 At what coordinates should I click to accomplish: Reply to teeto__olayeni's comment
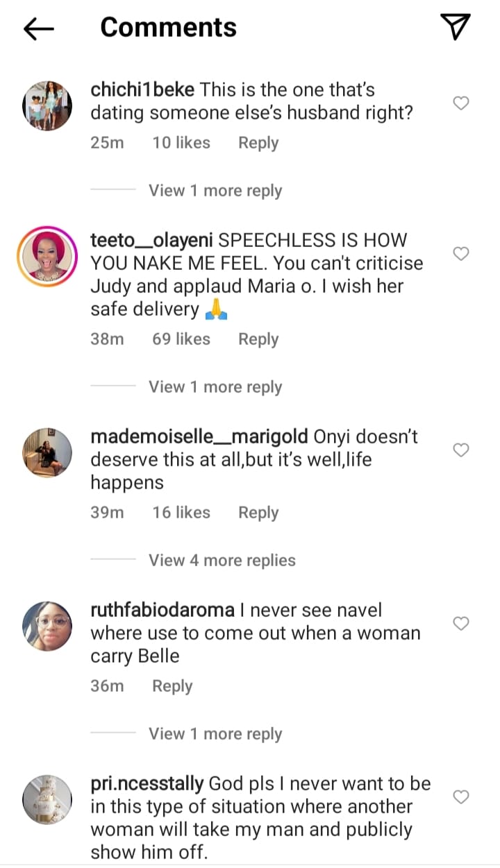[258, 339]
